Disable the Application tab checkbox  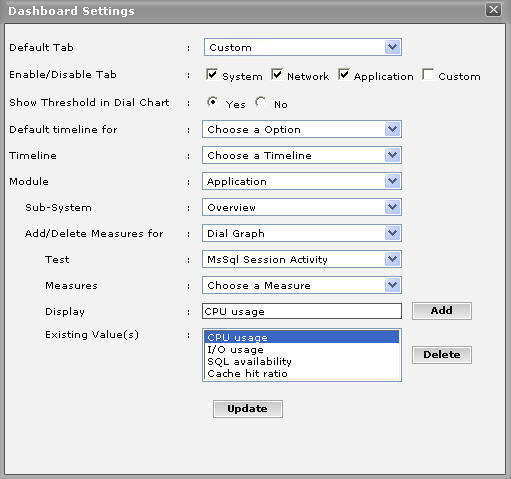click(x=344, y=74)
